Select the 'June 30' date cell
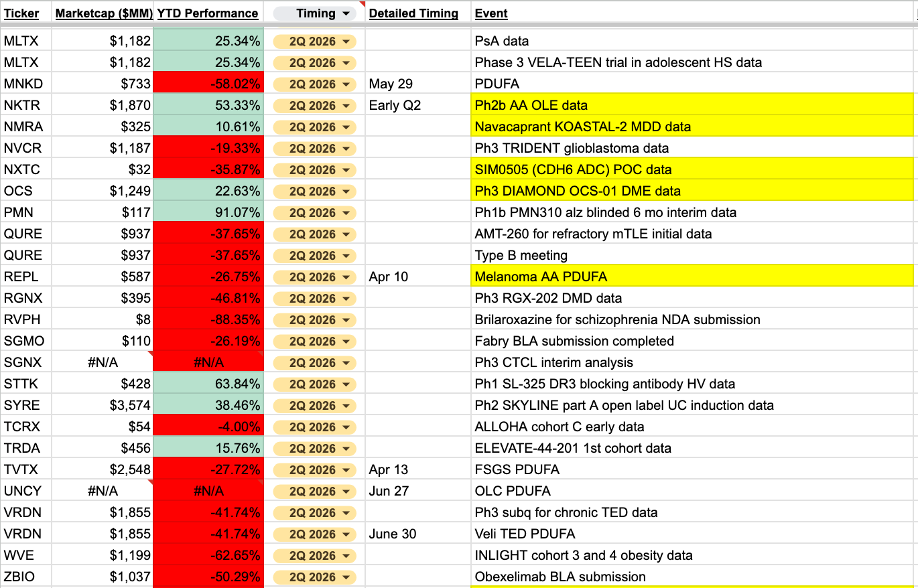 point(419,534)
